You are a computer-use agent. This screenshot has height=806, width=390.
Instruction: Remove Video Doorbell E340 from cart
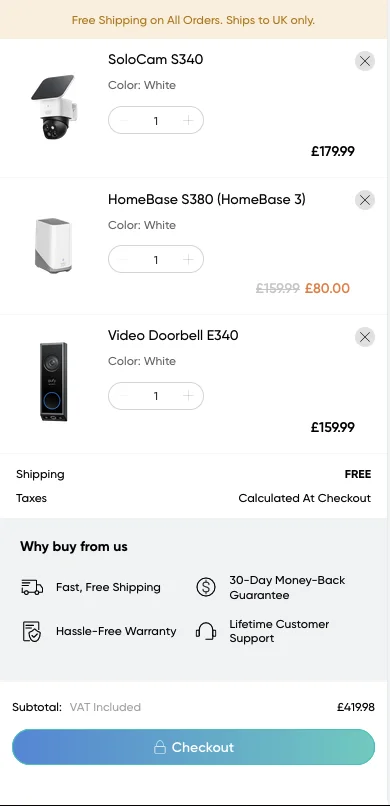(x=365, y=337)
